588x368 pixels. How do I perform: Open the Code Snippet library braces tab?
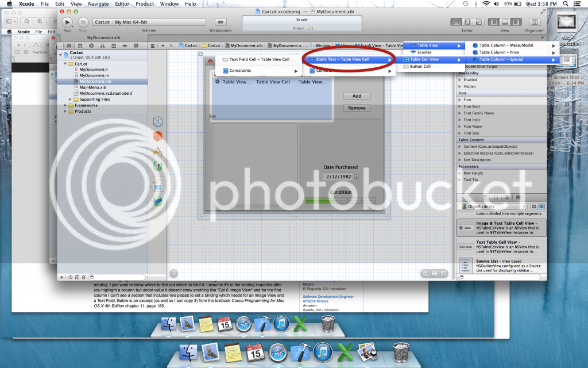point(496,198)
